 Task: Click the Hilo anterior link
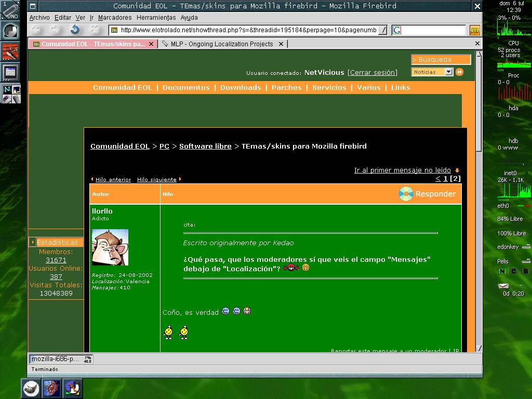click(x=113, y=179)
